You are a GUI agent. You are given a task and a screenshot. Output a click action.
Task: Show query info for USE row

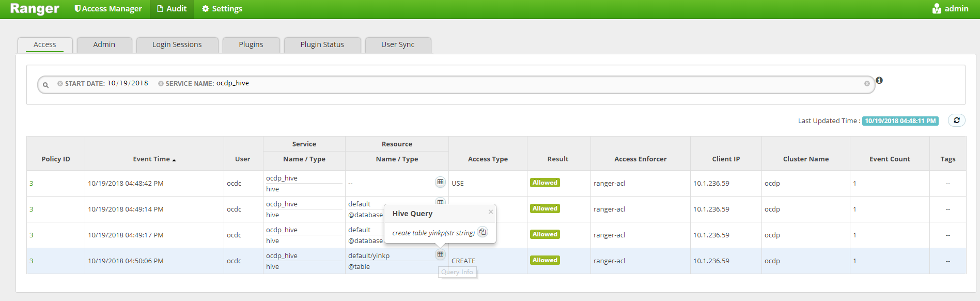[x=440, y=182]
